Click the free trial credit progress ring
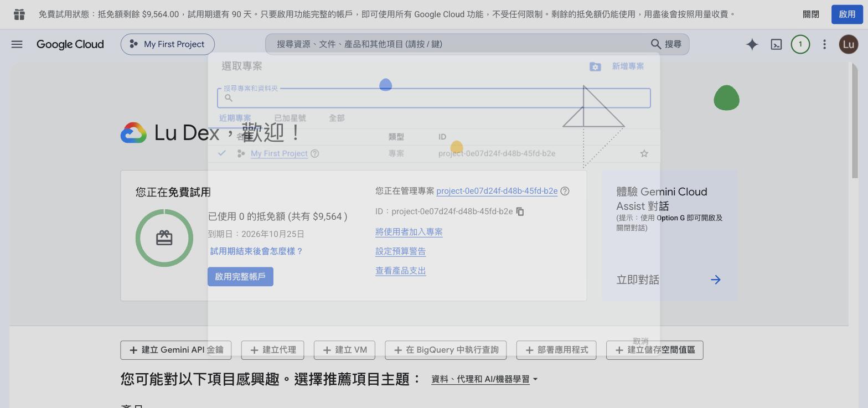 [x=164, y=238]
